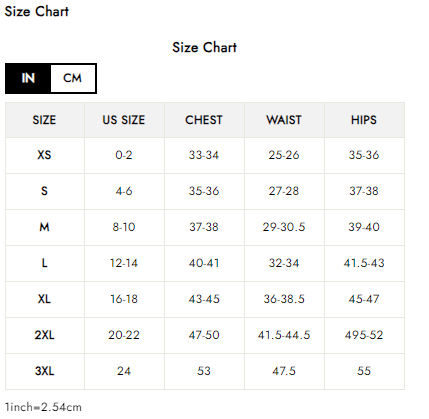This screenshot has height=419, width=429.
Task: Switch units to CM
Action: [73, 78]
